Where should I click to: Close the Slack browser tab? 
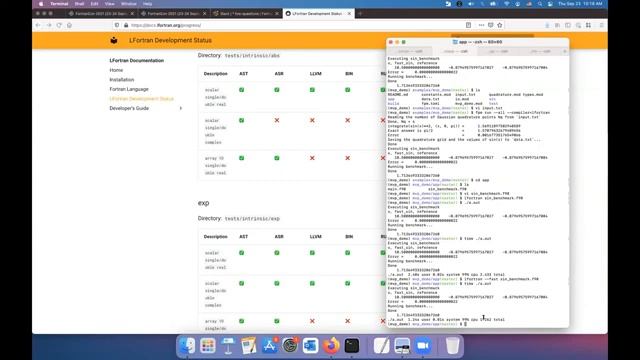(x=277, y=13)
